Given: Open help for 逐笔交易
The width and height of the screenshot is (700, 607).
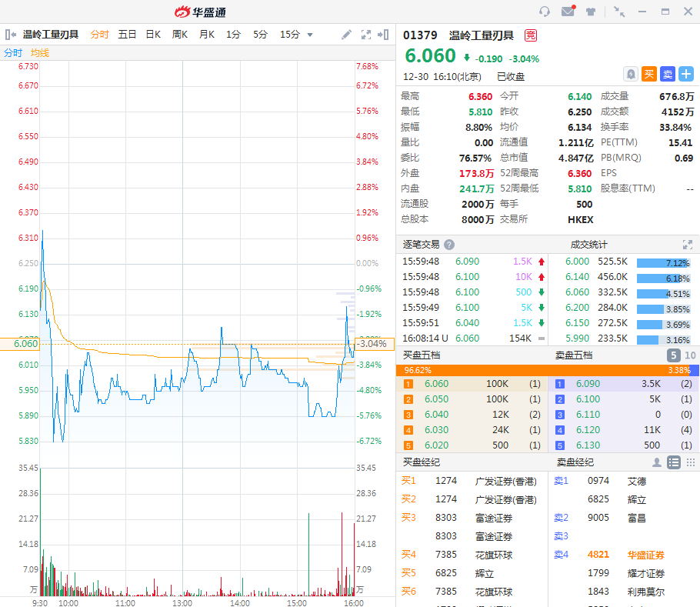Looking at the screenshot, I should click(449, 245).
